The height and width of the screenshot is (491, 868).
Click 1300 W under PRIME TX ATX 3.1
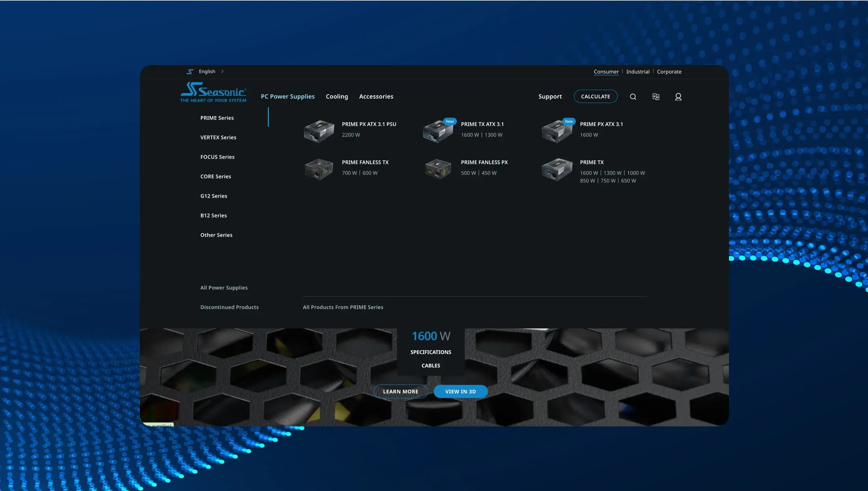[x=493, y=135]
